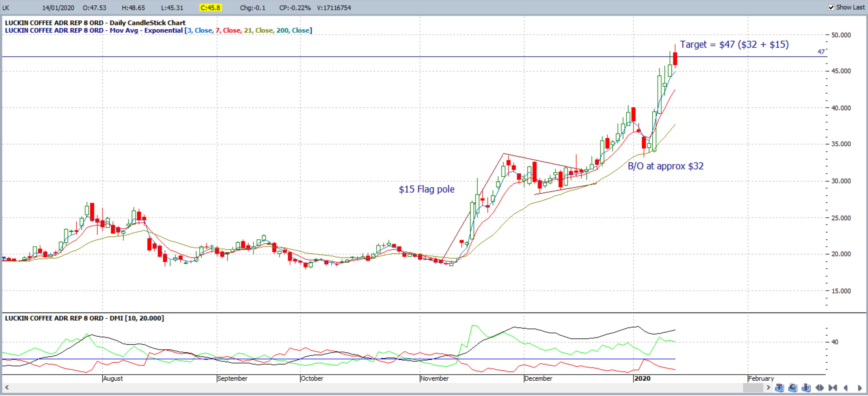Click the expand time axis outward-arrows icon
868x396 pixels.
click(x=819, y=388)
